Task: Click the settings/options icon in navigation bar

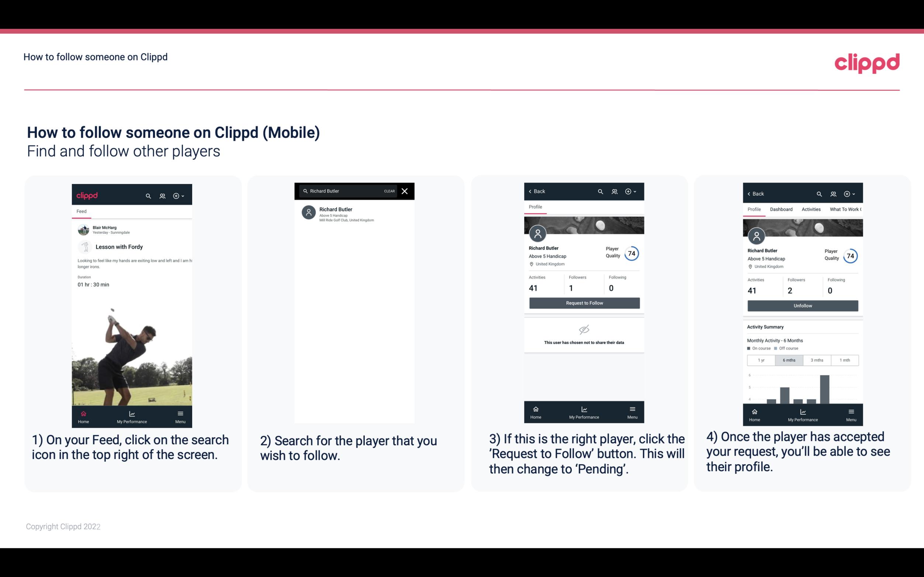Action: click(177, 195)
